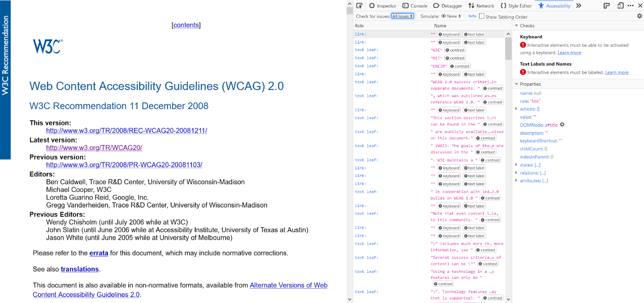This screenshot has width=644, height=303.
Task: Expand the states property
Action: pyautogui.click(x=517, y=165)
